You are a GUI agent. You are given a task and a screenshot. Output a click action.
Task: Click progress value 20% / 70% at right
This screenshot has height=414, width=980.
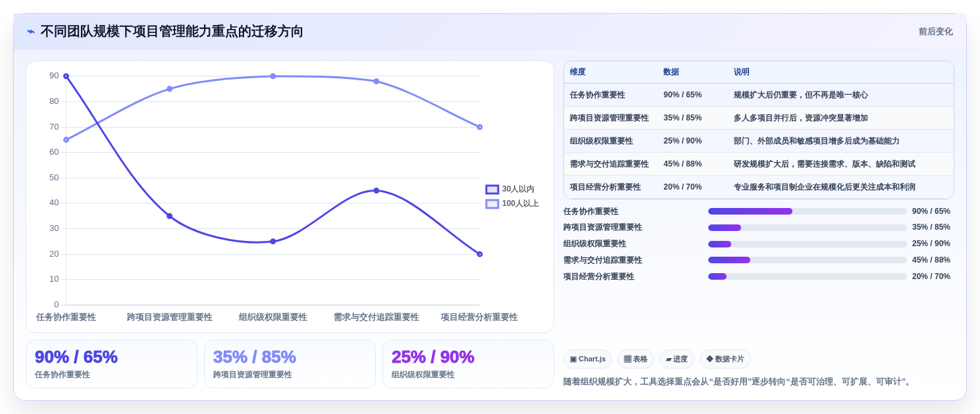point(931,276)
